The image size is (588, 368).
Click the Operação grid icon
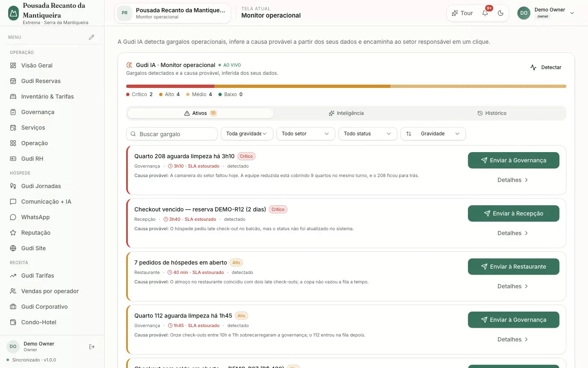pyautogui.click(x=13, y=143)
